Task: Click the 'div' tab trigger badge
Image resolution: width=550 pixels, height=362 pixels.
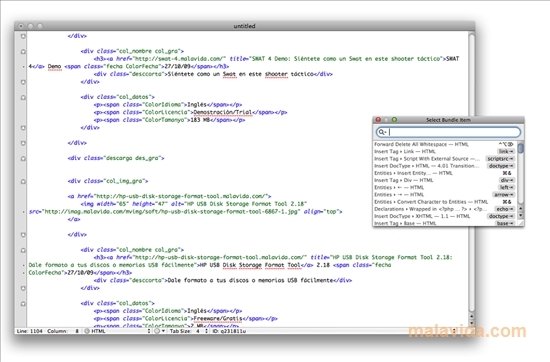Action: coord(507,180)
